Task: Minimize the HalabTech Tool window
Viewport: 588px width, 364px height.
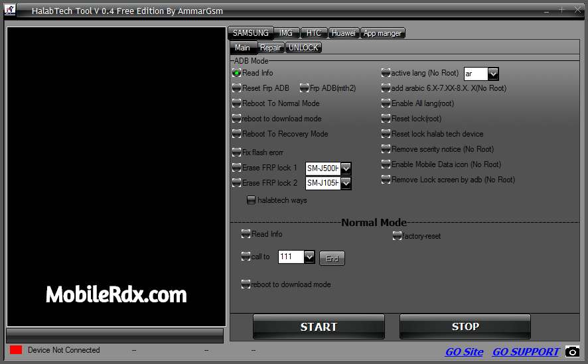Action: (x=546, y=11)
